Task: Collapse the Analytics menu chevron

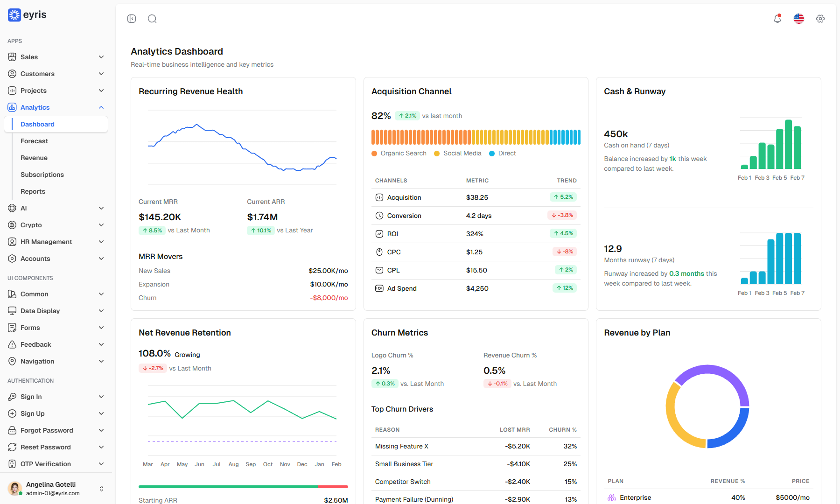Action: (101, 107)
